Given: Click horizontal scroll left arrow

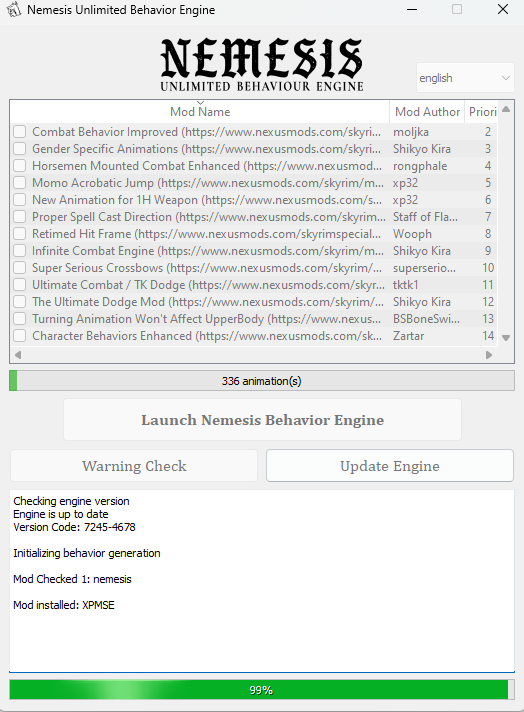Looking at the screenshot, I should [x=18, y=355].
